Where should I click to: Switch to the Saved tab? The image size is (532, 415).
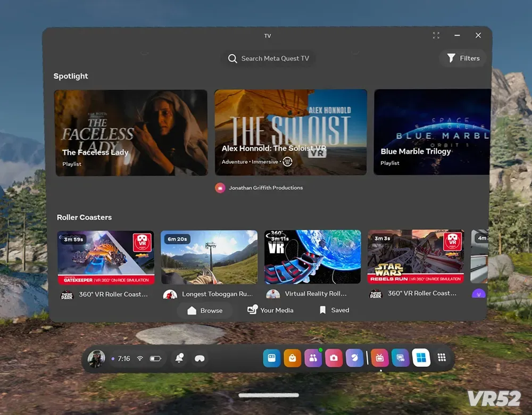click(334, 310)
